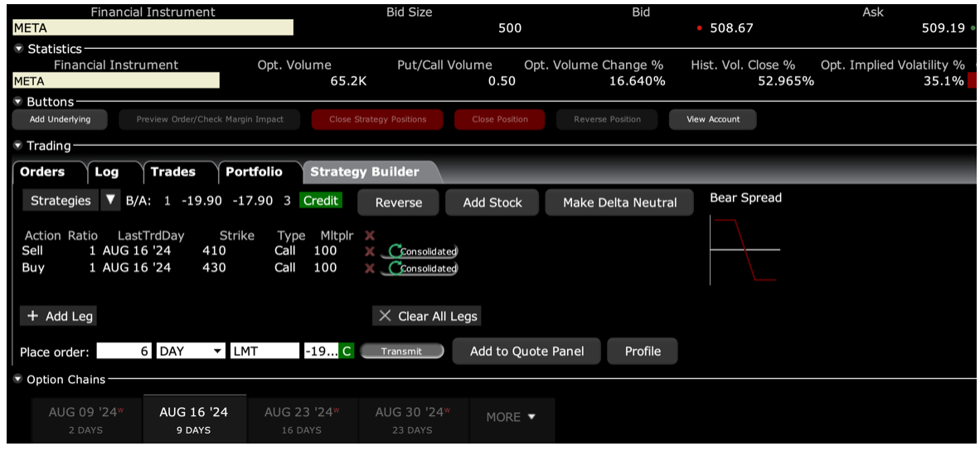This screenshot has height=451, width=980.
Task: Click the Buy action in second leg
Action: (x=32, y=268)
